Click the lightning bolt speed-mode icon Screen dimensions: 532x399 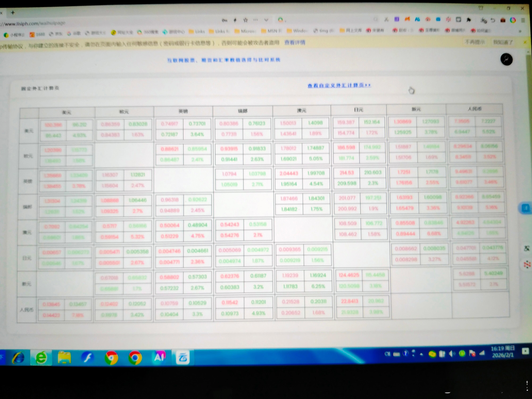click(x=235, y=20)
